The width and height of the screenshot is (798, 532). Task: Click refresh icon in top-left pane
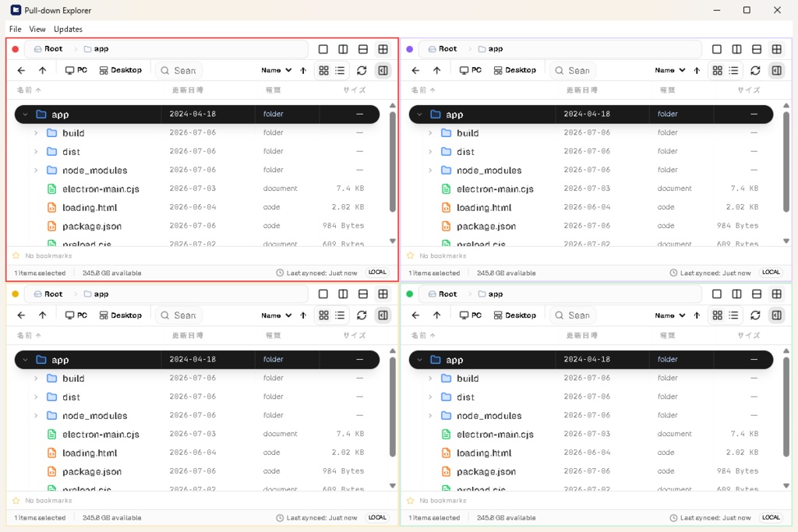pyautogui.click(x=362, y=71)
